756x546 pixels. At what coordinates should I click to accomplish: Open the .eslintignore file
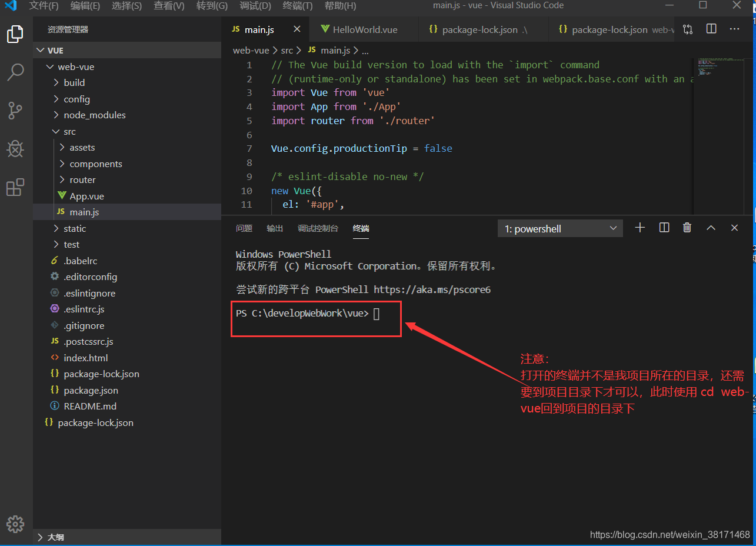127,293
